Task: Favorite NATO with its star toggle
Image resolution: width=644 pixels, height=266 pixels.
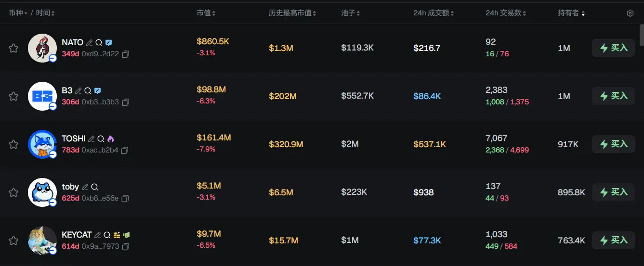Action: [13, 48]
